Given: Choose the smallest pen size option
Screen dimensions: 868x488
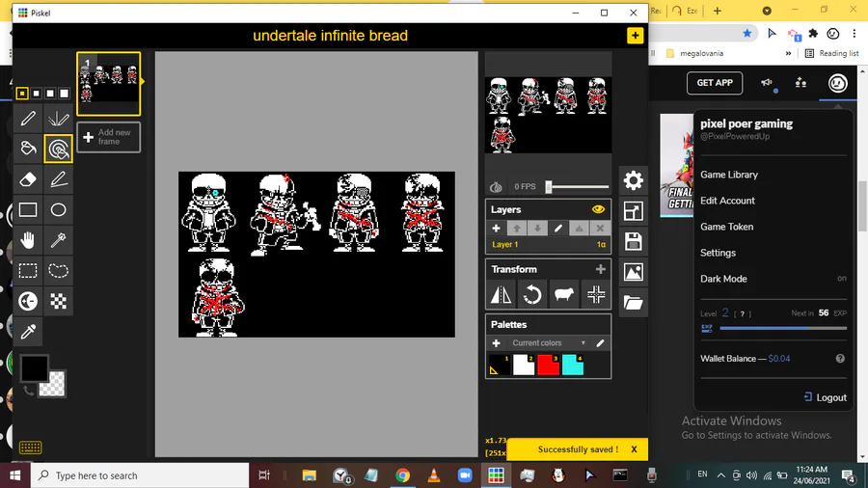Looking at the screenshot, I should (22, 94).
